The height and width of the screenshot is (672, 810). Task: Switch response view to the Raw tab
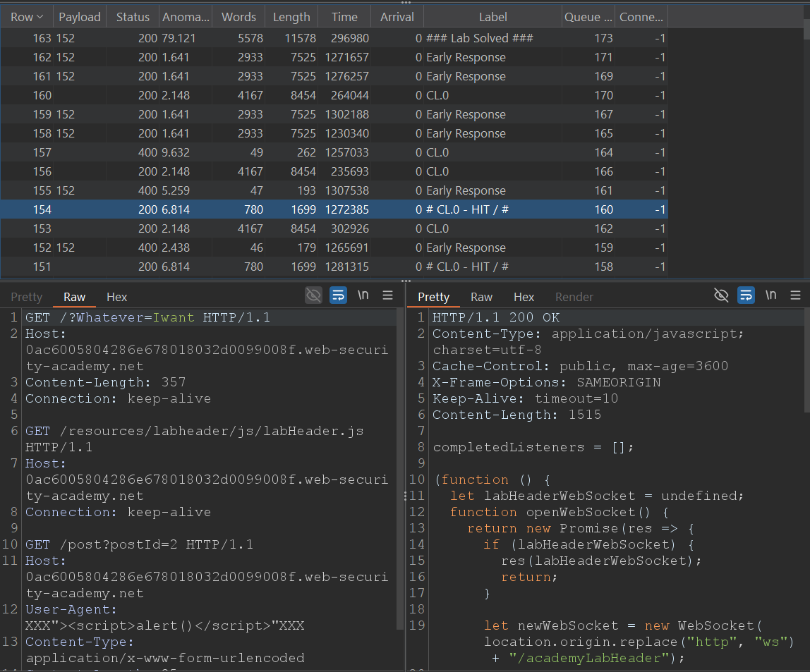tap(481, 297)
